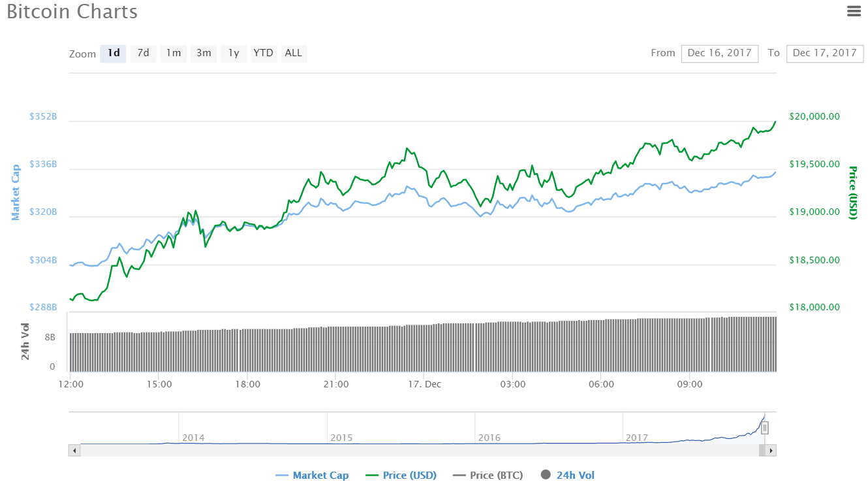
Task: Click the $20,000.00 price axis label
Action: click(814, 116)
